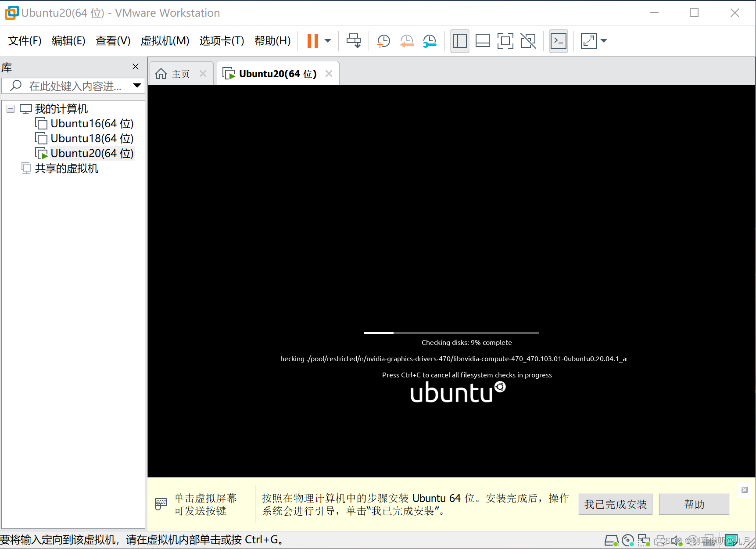Minimize the VMware Workstation window
Viewport: 756px width, 549px height.
tap(654, 13)
